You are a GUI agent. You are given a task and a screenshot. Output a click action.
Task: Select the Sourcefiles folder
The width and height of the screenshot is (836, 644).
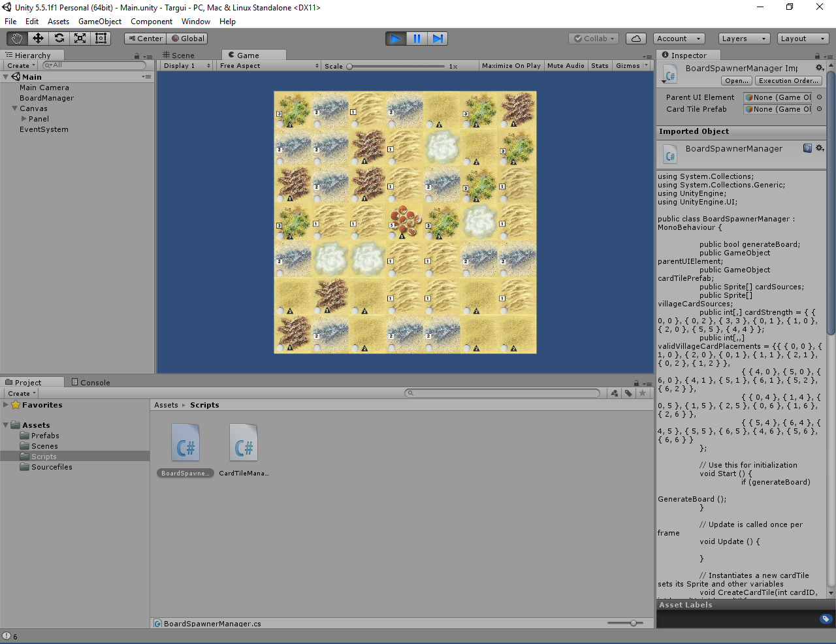pos(52,467)
